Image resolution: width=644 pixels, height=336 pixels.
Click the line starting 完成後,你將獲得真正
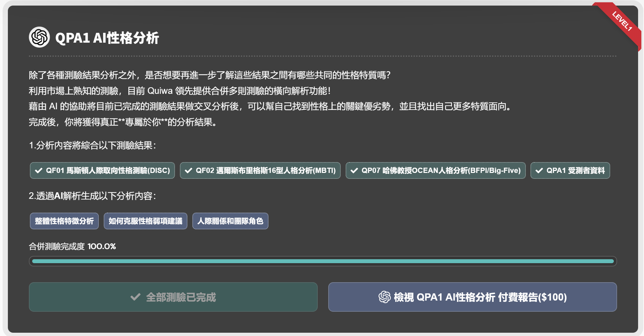coord(123,122)
